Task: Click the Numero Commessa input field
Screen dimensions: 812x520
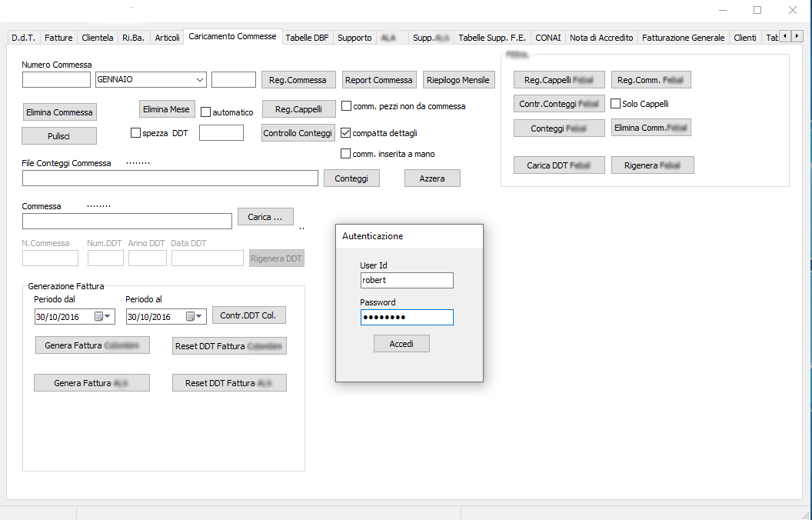Action: (56, 80)
